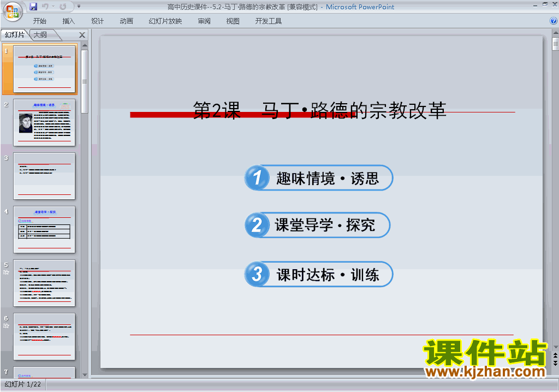Select slide 7 thumbnail
Image resolution: width=559 pixels, height=392 pixels.
pos(44,372)
